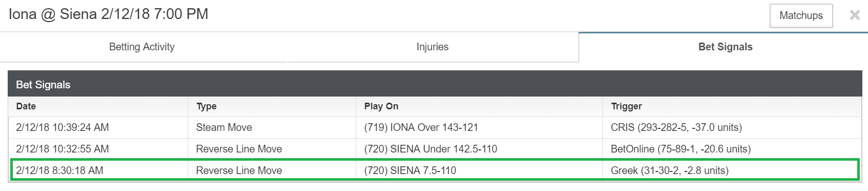Open the Matchups button

(x=801, y=15)
